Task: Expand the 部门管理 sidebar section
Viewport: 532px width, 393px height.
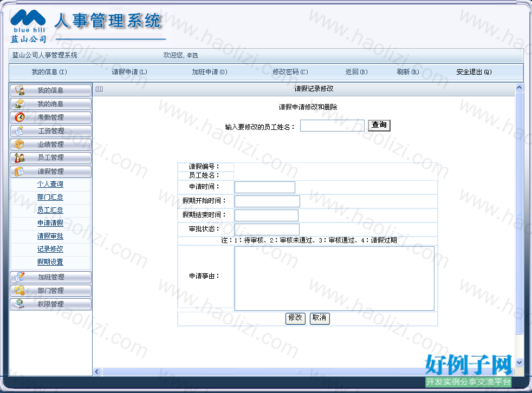Action: [50, 291]
